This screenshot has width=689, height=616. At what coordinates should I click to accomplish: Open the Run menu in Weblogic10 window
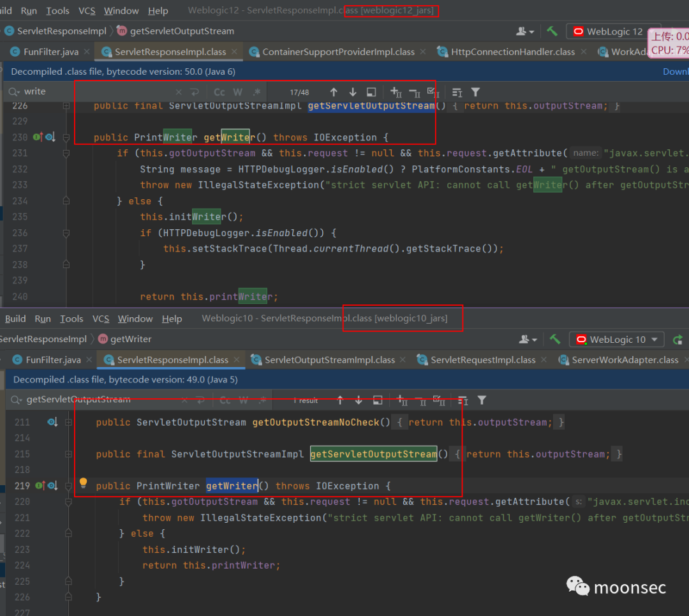click(43, 319)
